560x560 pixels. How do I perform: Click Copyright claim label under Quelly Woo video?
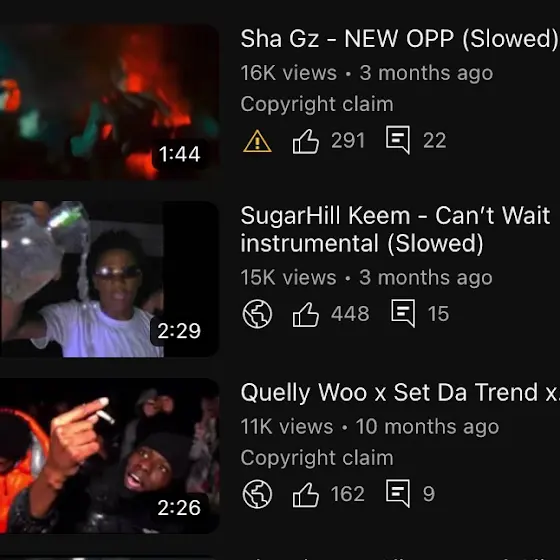point(317,458)
